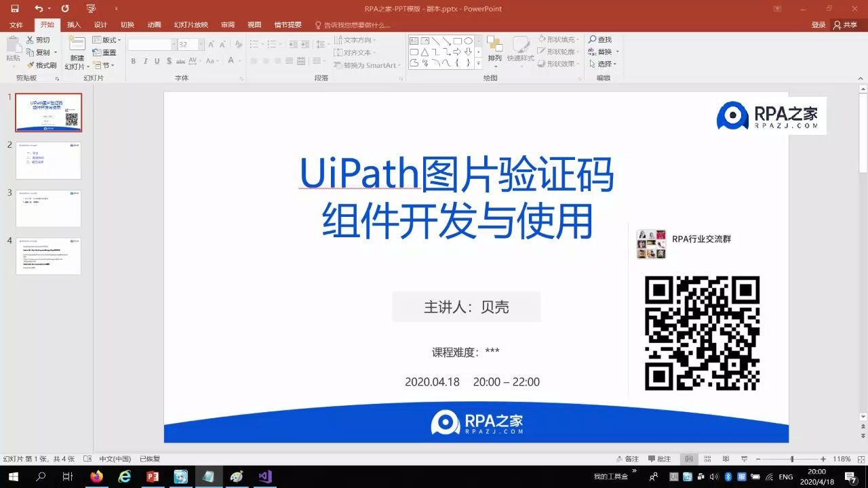Cut the selection with 剪切
Image resolution: width=868 pixels, height=488 pixels.
point(38,40)
